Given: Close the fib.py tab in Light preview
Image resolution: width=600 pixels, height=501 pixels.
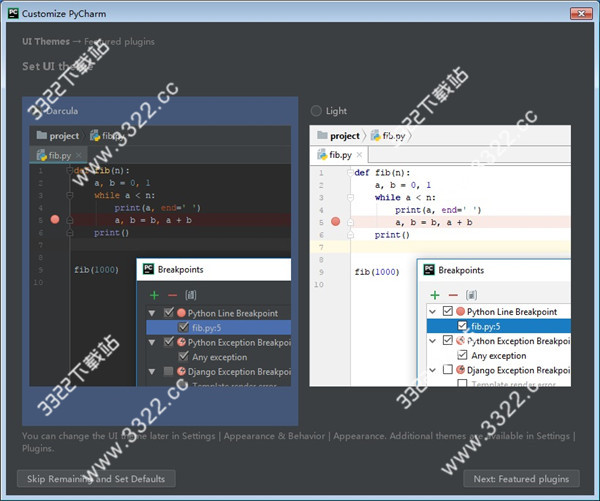Looking at the screenshot, I should (x=359, y=155).
